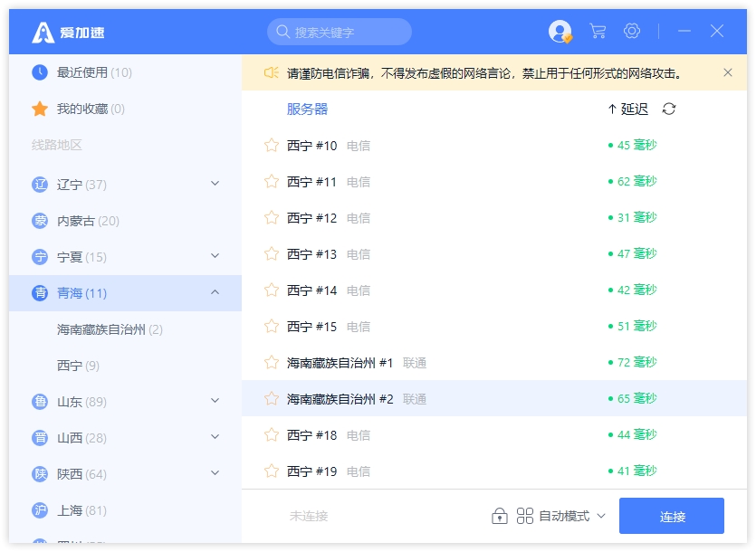The width and height of the screenshot is (756, 552).
Task: Favorite server 西宁 #10 with star
Action: 272,145
